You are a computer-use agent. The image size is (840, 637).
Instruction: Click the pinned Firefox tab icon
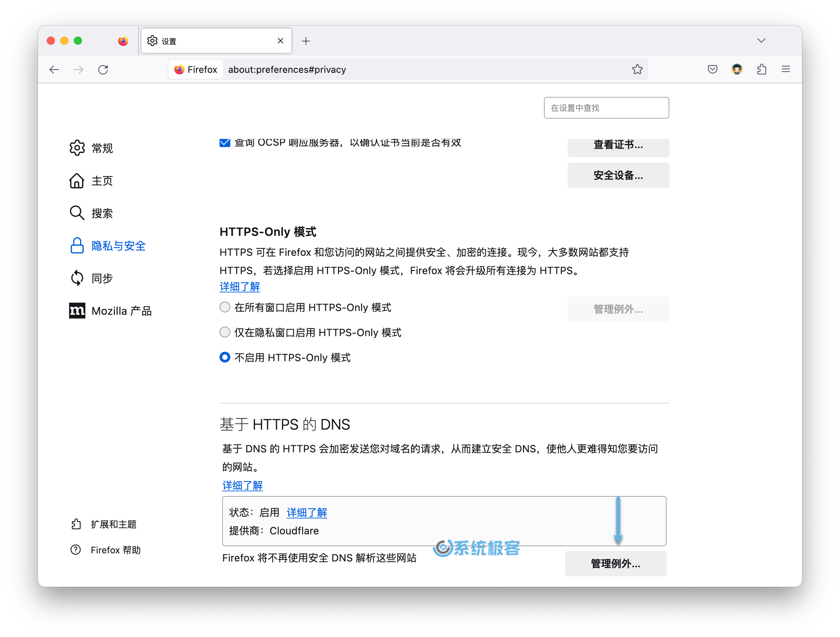tap(123, 41)
